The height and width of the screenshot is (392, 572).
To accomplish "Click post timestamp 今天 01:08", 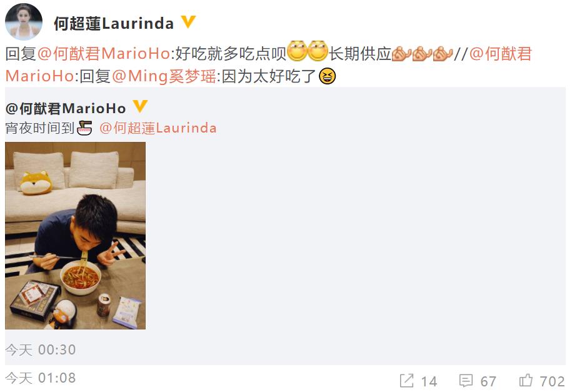I will tap(41, 378).
